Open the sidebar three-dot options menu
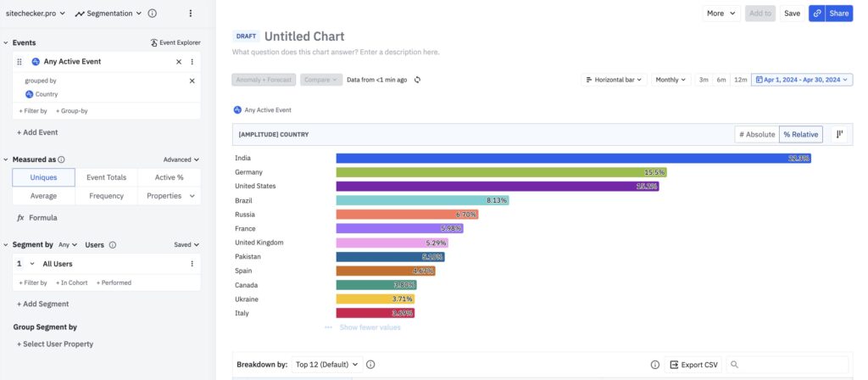 pyautogui.click(x=190, y=14)
